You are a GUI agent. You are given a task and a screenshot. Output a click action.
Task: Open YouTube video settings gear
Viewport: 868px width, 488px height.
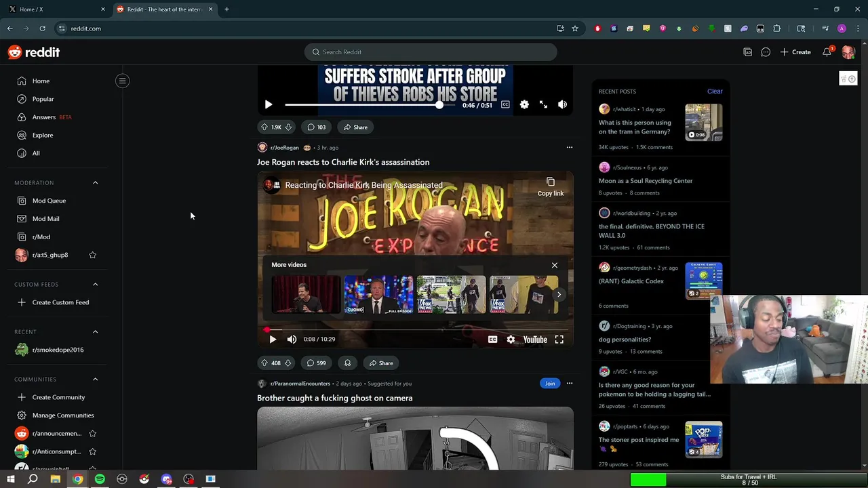pos(511,340)
